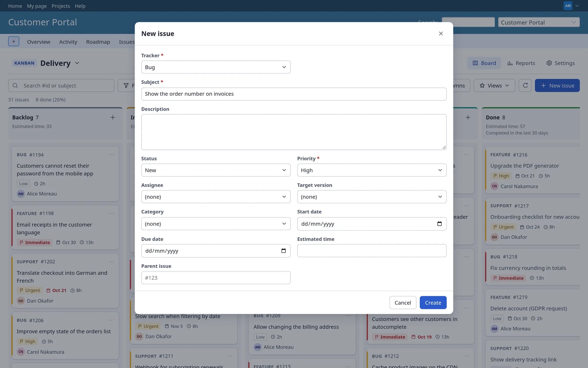
Task: Go to the Overview tab
Action: click(39, 42)
